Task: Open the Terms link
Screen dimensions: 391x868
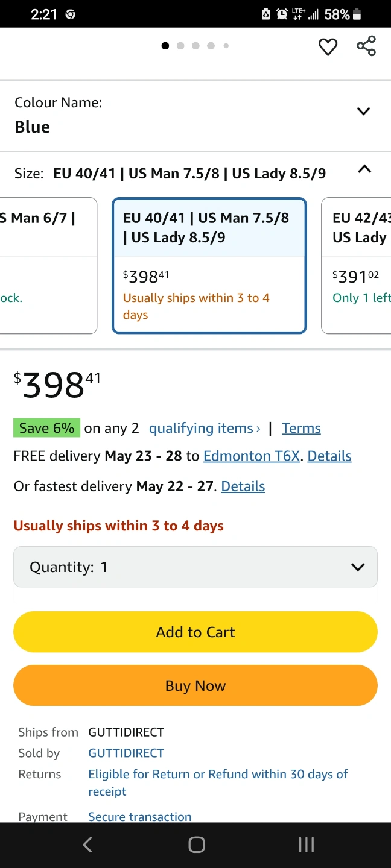Action: pyautogui.click(x=301, y=428)
